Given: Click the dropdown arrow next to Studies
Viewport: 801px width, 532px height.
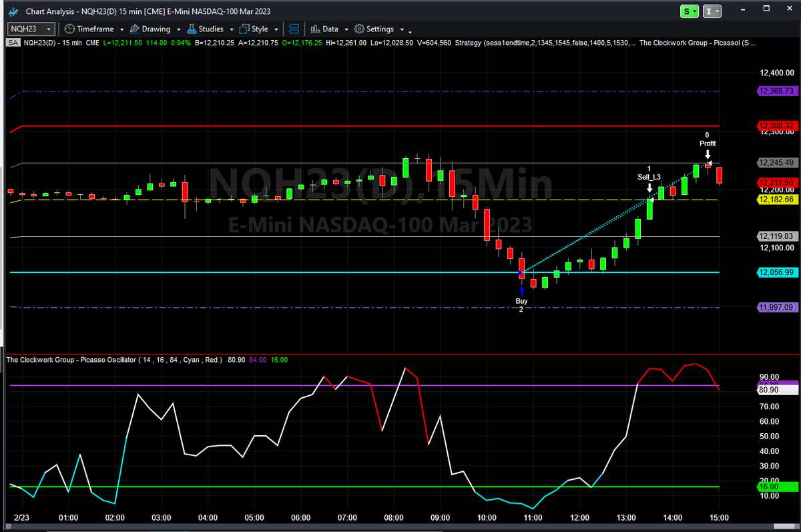Looking at the screenshot, I should coord(231,30).
